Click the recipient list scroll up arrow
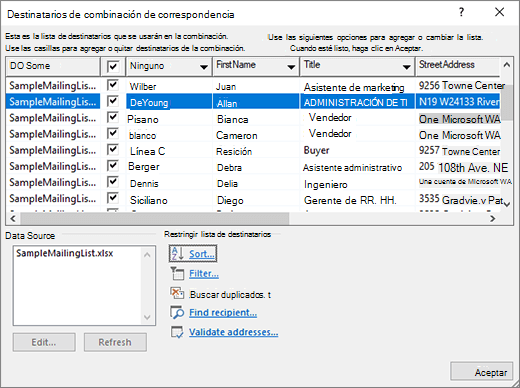The height and width of the screenshot is (388, 520). pos(507,65)
